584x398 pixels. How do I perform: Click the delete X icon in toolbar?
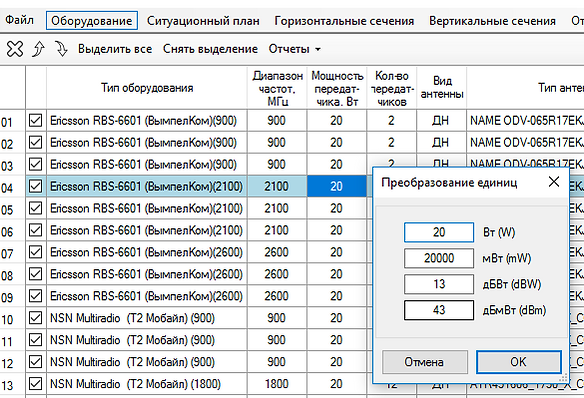tap(15, 49)
